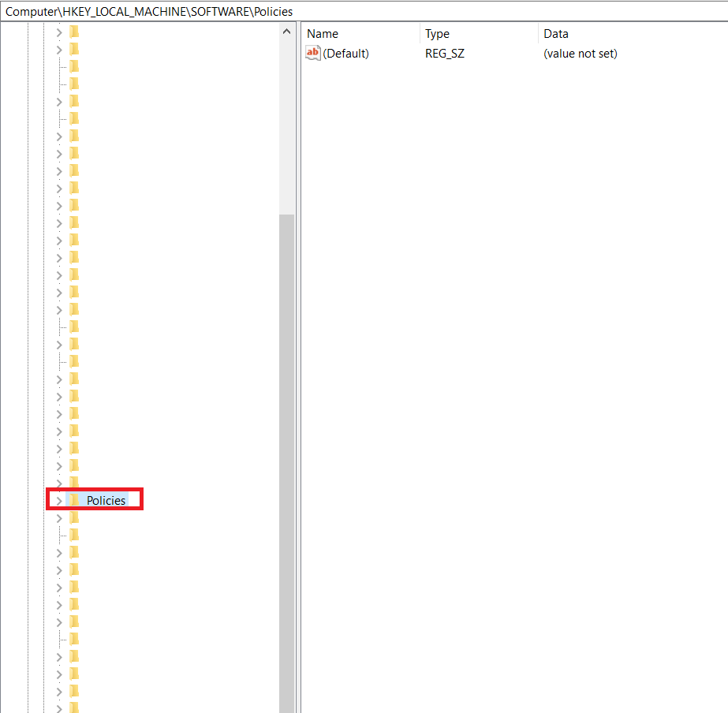Click the bottommost folder icon in the tree
This screenshot has height=713, width=728.
pos(73,707)
